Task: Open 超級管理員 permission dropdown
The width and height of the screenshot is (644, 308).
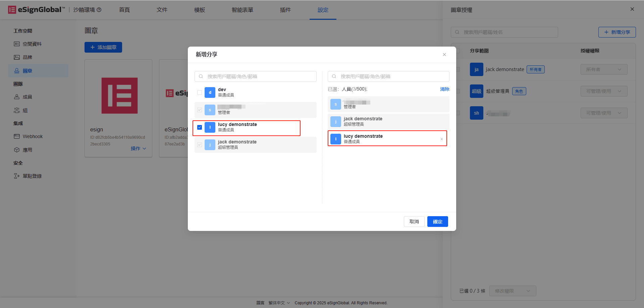Action: (x=604, y=91)
